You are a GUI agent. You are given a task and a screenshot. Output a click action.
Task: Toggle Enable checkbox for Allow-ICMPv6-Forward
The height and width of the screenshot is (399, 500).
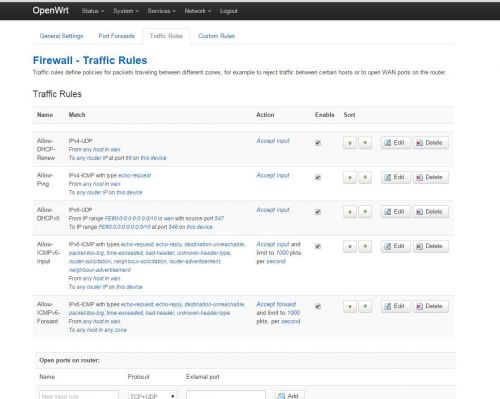318,306
